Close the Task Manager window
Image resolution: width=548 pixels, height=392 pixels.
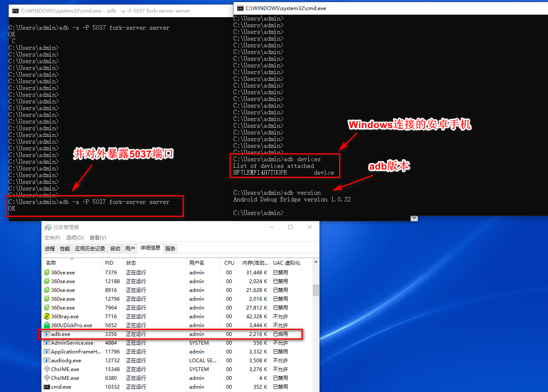pos(310,227)
